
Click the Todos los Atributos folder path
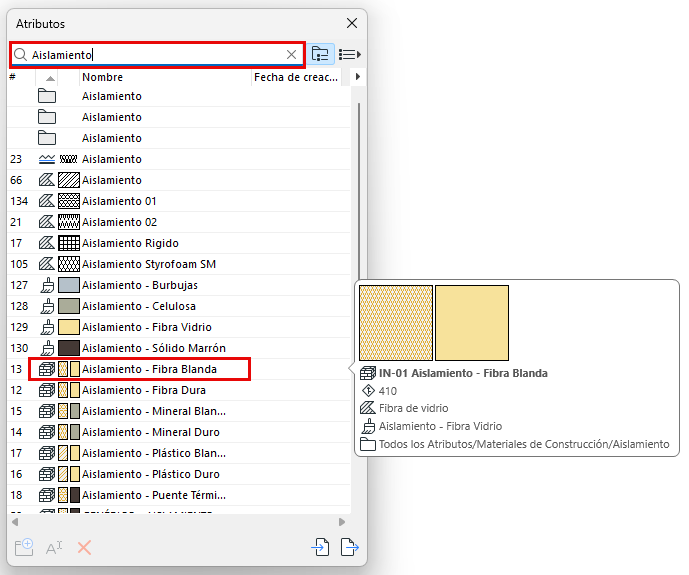(524, 444)
